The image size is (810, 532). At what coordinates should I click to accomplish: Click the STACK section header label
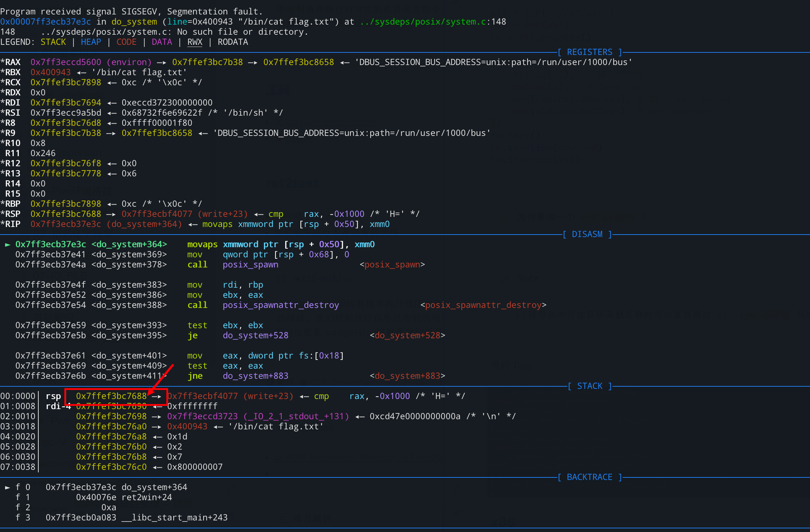tap(589, 386)
